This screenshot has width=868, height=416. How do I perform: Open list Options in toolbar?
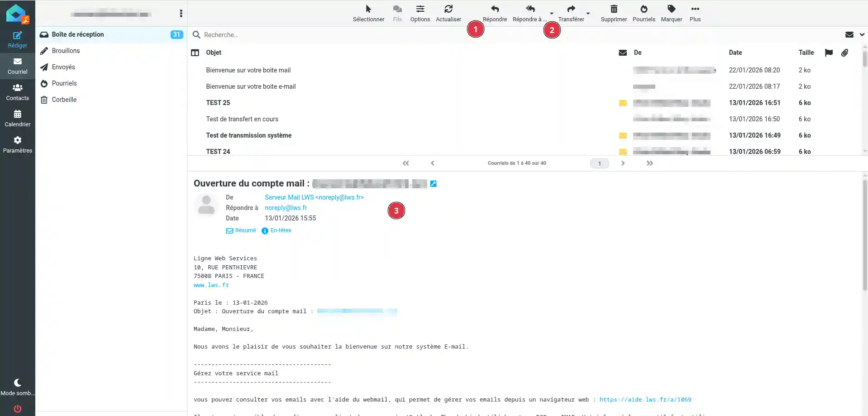tap(420, 13)
